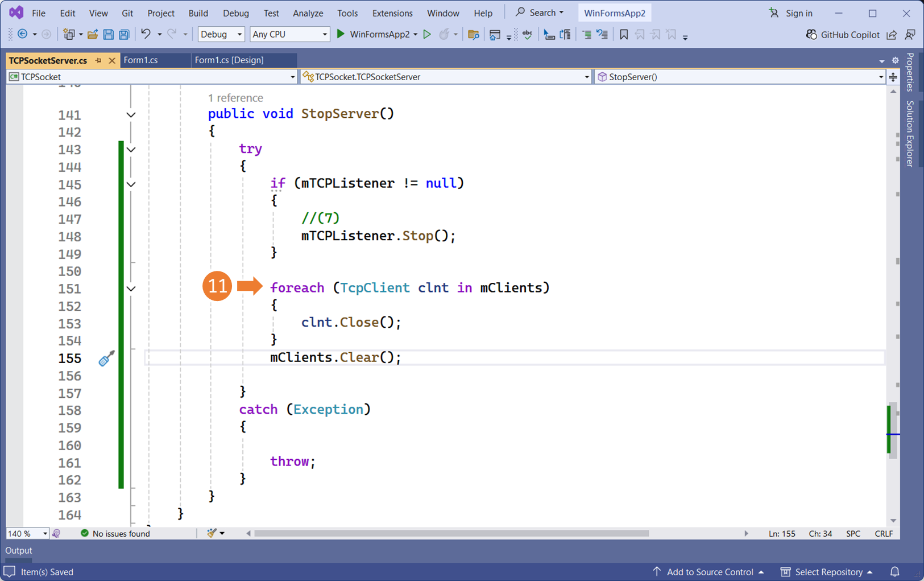Open the Build menu

[198, 13]
